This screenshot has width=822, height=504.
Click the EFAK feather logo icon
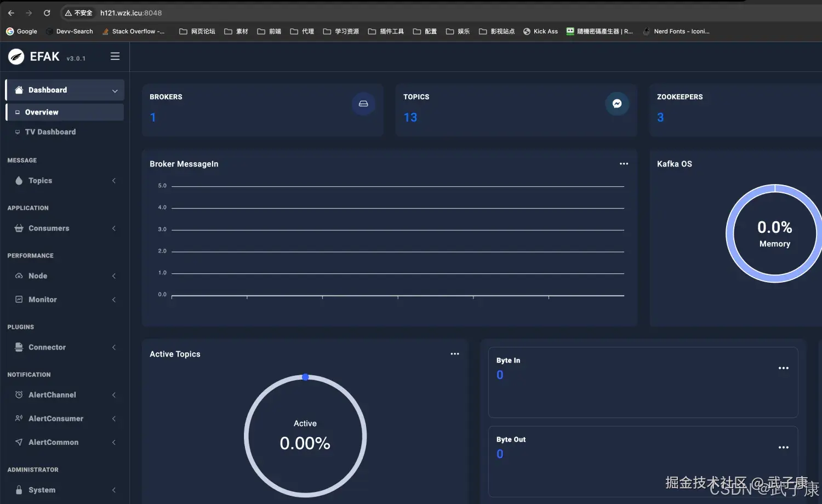coord(16,56)
